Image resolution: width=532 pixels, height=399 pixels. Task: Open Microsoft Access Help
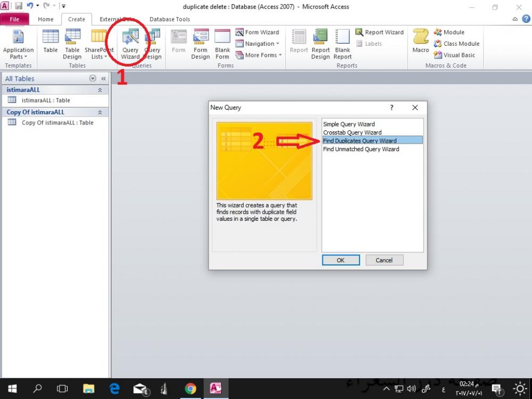tap(526, 19)
